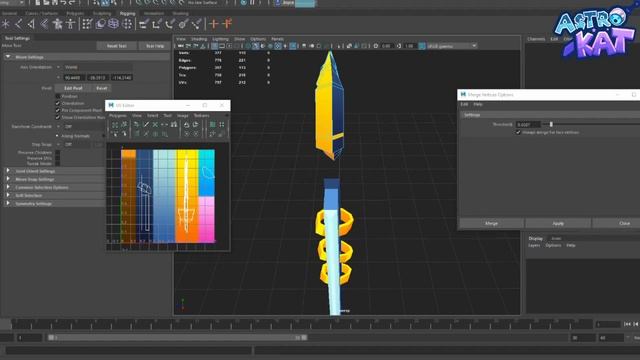Click the Reset Tool button
Viewport: 640px width, 360px height.
coord(117,46)
